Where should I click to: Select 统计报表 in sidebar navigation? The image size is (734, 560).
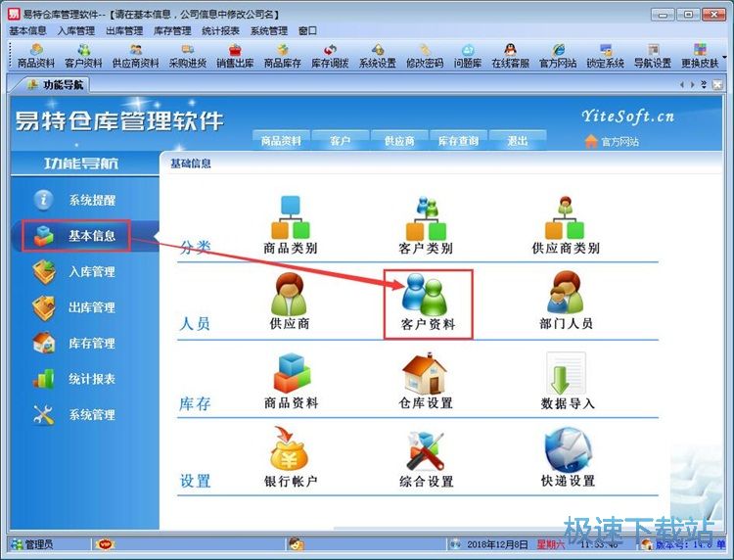click(x=75, y=379)
